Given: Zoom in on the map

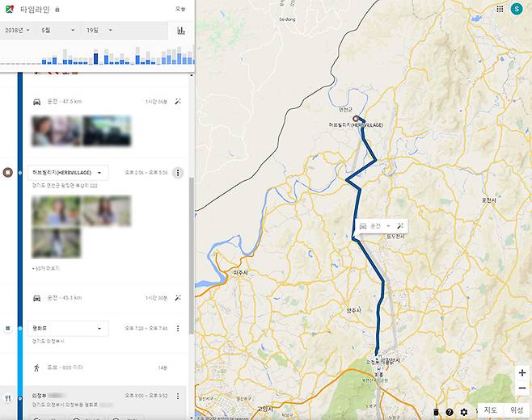Looking at the screenshot, I should click(521, 373).
